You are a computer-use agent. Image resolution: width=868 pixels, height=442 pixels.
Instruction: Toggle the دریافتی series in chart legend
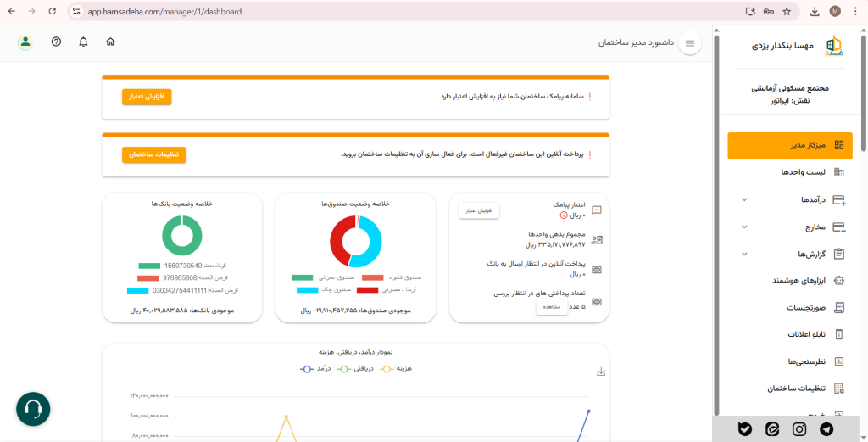(x=356, y=368)
